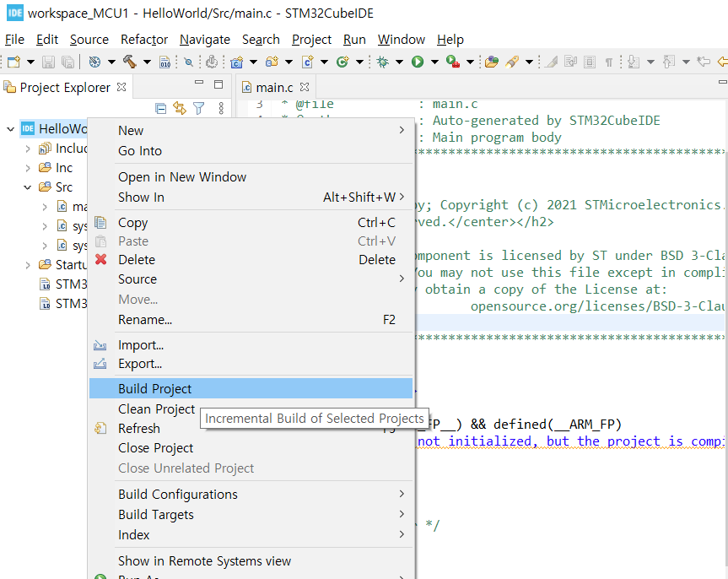
Task: Click the Previous Annotation icon
Action: coord(669,62)
